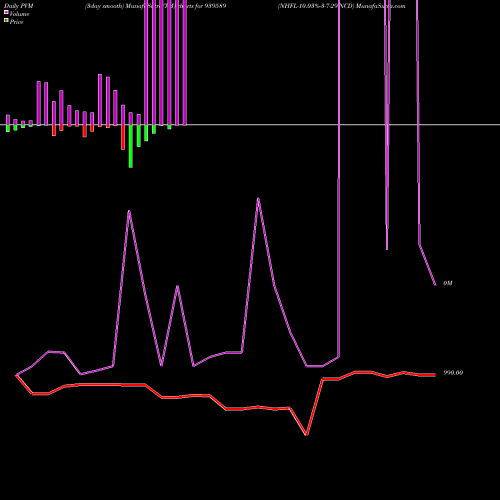
Task: Click the tallest green price bar
Action: [131, 146]
